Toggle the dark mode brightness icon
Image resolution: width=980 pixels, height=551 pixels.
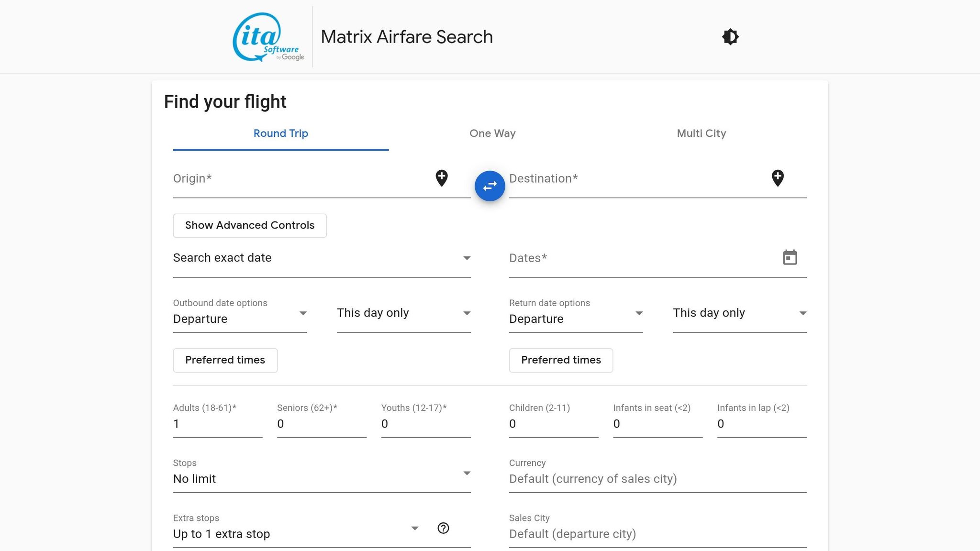coord(730,37)
